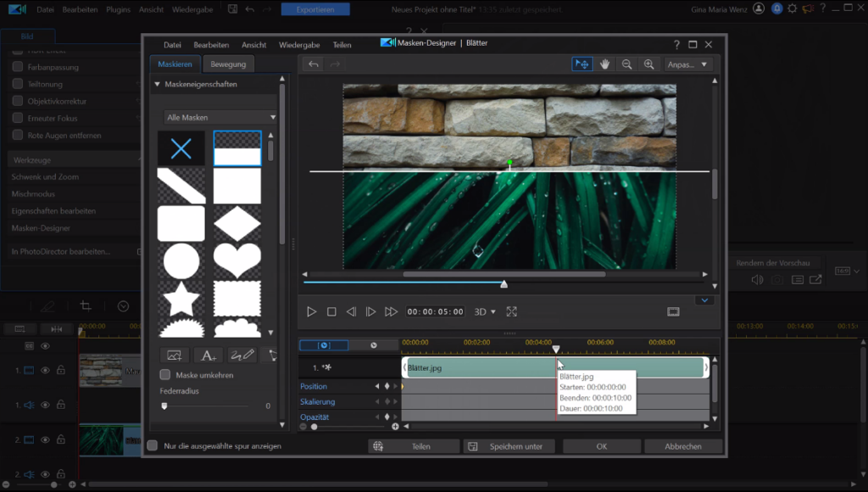This screenshot has height=492, width=868.
Task: Click Speichern unter button
Action: point(509,446)
